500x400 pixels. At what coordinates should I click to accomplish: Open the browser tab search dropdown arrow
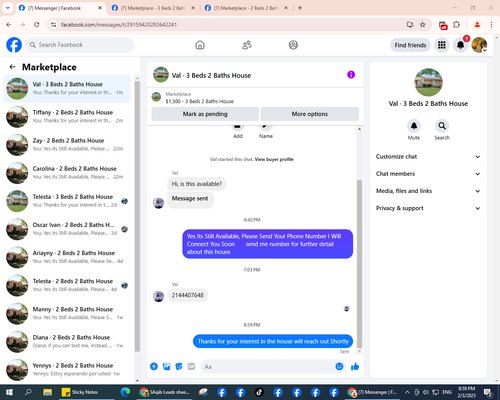[8, 8]
